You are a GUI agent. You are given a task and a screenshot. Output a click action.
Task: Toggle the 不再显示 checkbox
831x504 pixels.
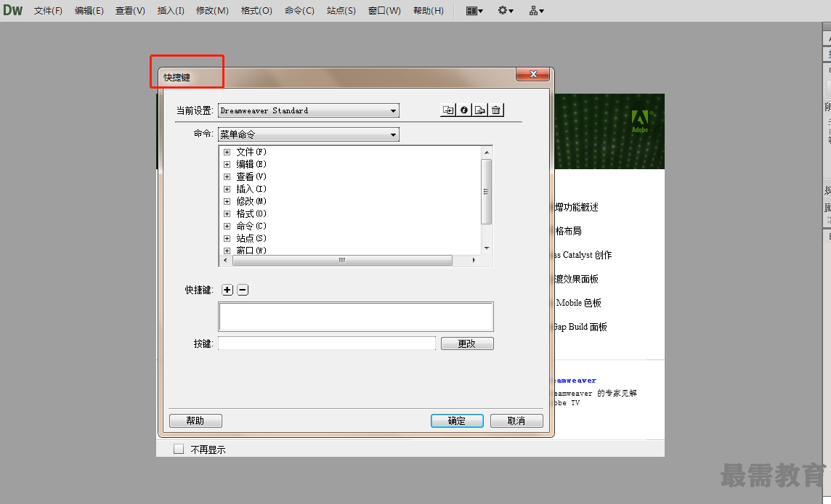(x=179, y=449)
